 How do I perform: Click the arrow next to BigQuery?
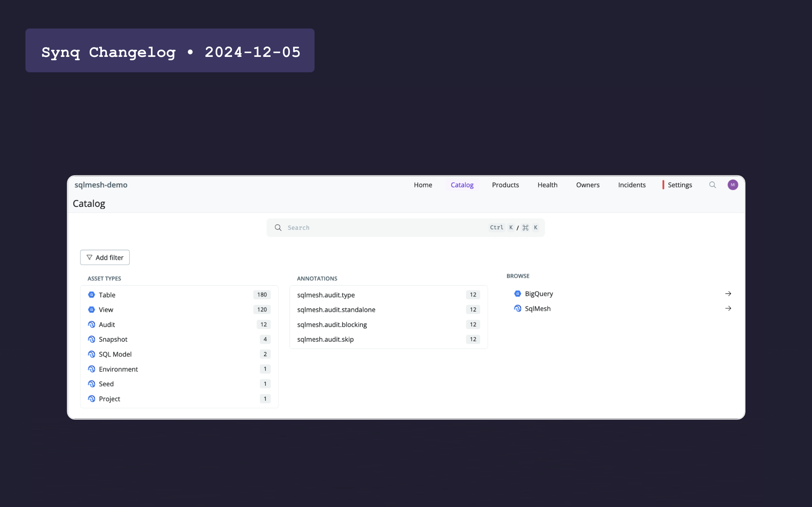point(728,294)
